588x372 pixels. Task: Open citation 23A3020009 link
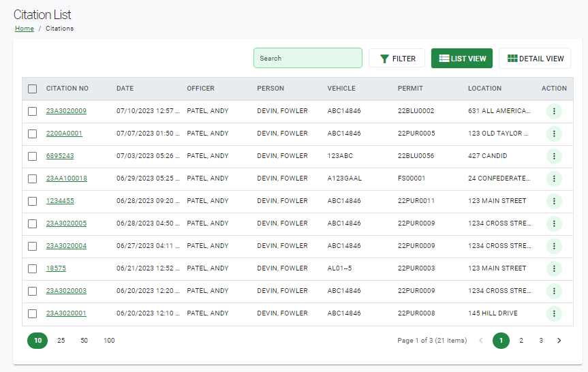[66, 111]
